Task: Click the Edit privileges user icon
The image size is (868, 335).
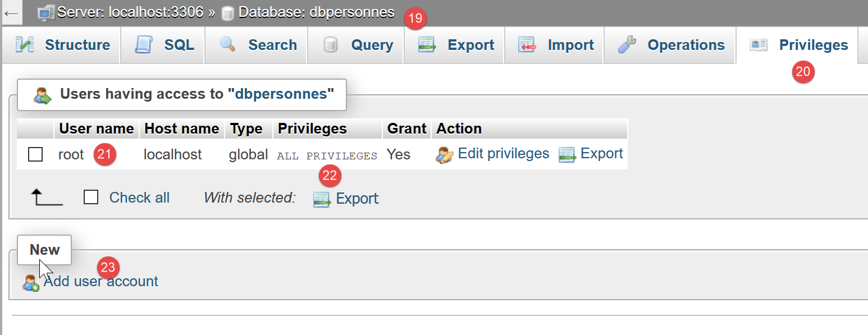Action: click(x=444, y=155)
